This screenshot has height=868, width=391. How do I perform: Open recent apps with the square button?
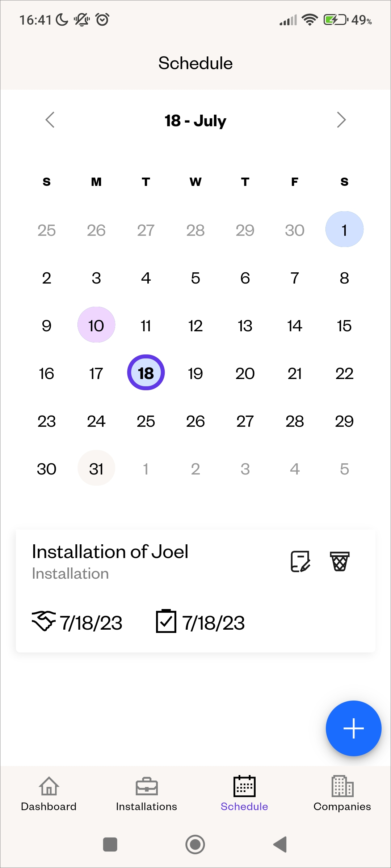[110, 844]
